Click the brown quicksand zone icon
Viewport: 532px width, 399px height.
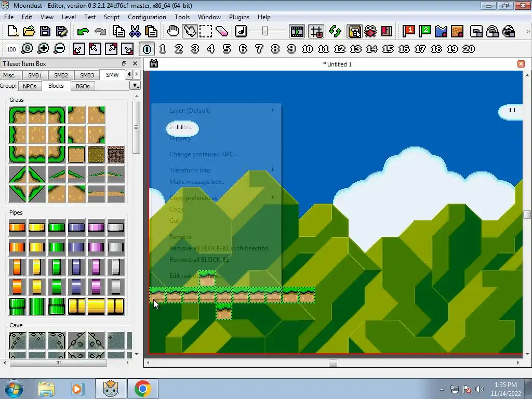(457, 31)
